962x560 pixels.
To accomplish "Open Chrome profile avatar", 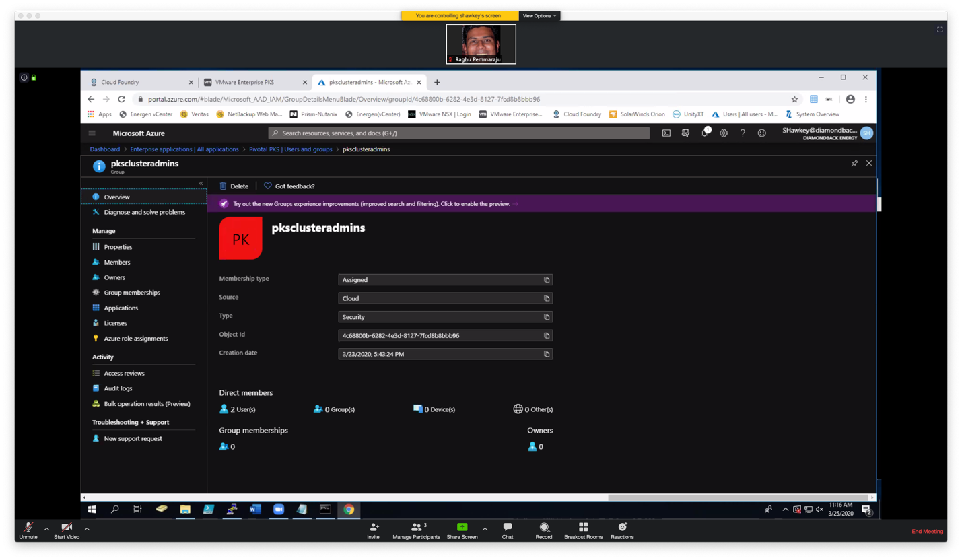I will [x=850, y=99].
